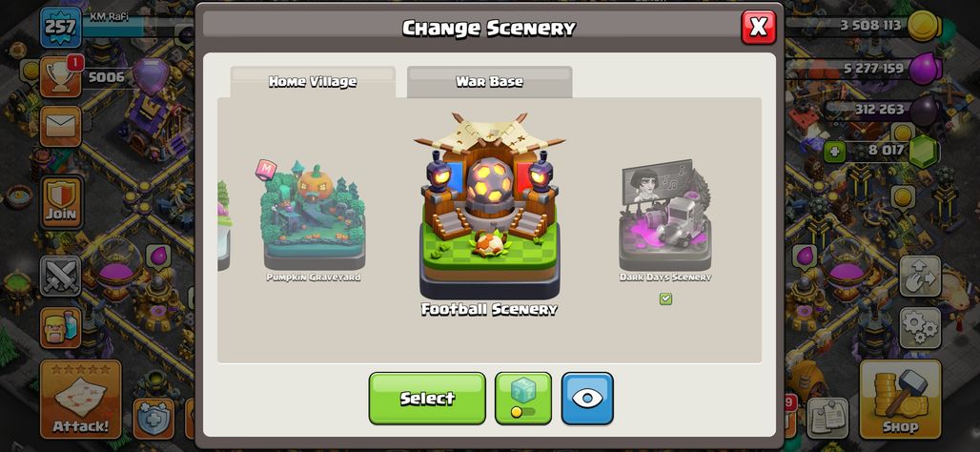Click the level 257 experience badge
Viewport: 980px width, 452px height.
[x=61, y=27]
